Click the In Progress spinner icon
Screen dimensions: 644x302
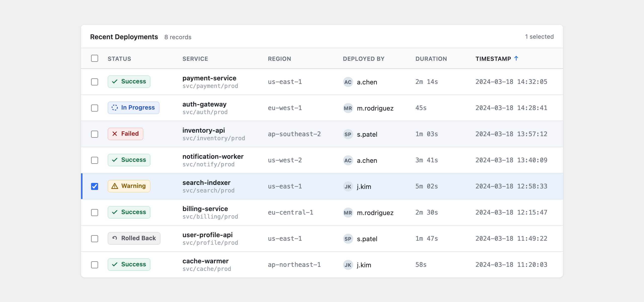pos(115,108)
